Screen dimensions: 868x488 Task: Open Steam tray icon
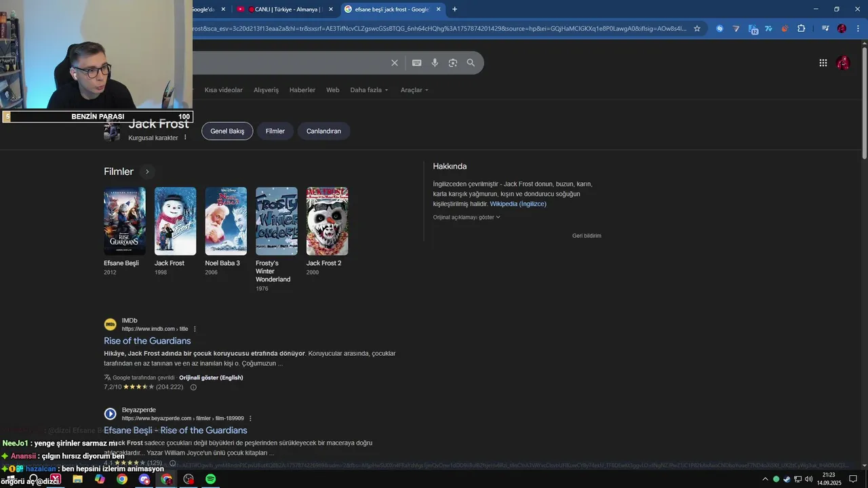point(787,479)
